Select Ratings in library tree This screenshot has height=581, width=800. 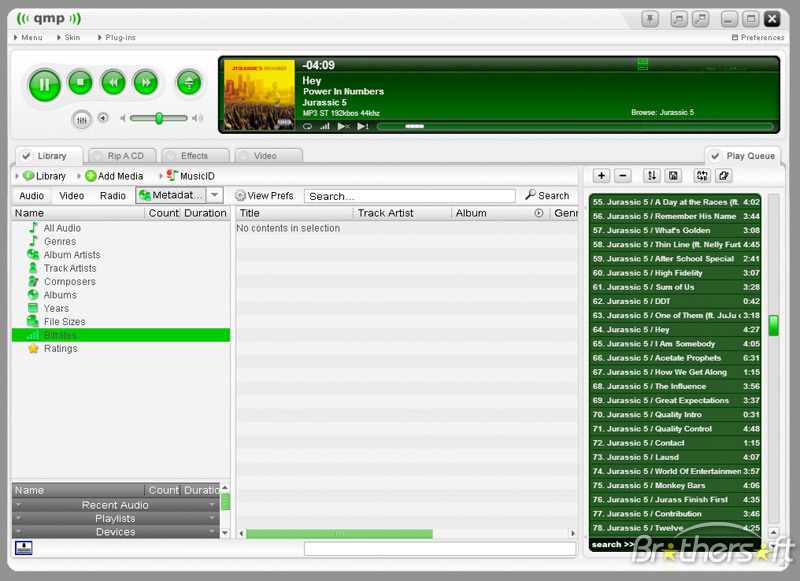click(60, 348)
